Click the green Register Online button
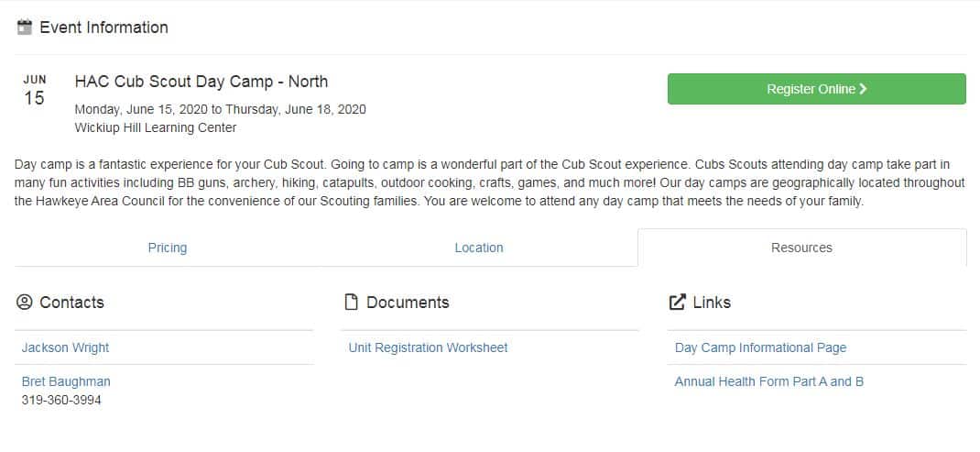This screenshot has width=980, height=452. point(817,89)
